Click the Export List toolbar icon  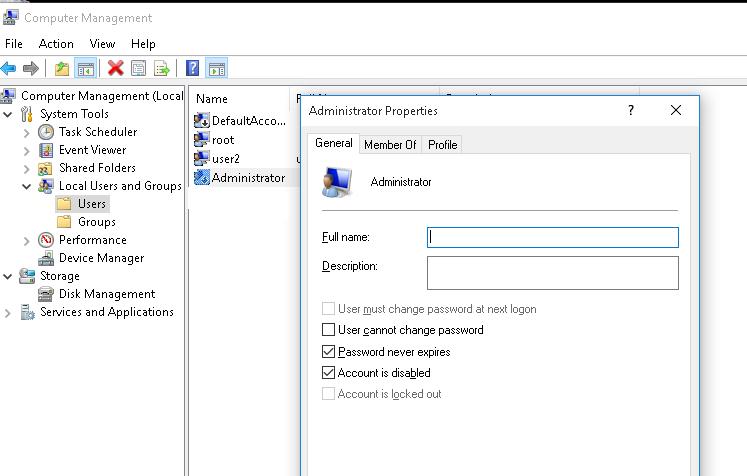coord(161,68)
